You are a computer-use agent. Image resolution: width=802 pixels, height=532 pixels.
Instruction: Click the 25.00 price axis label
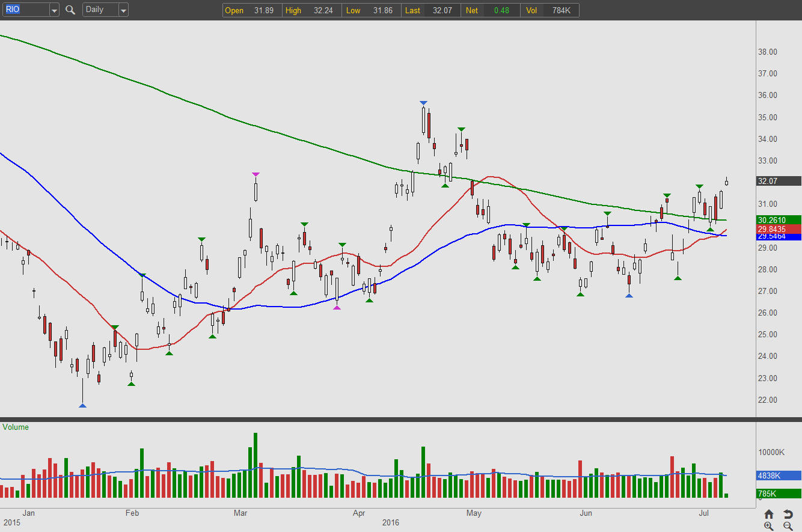tap(768, 334)
